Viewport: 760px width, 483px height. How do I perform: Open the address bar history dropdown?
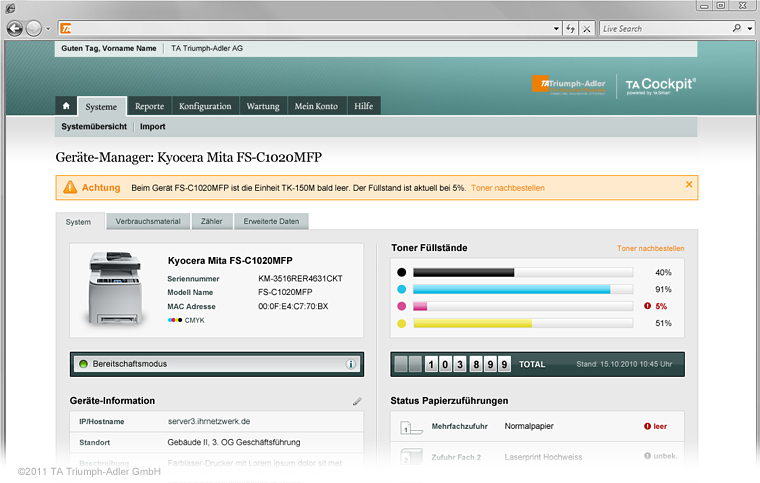coord(556,29)
